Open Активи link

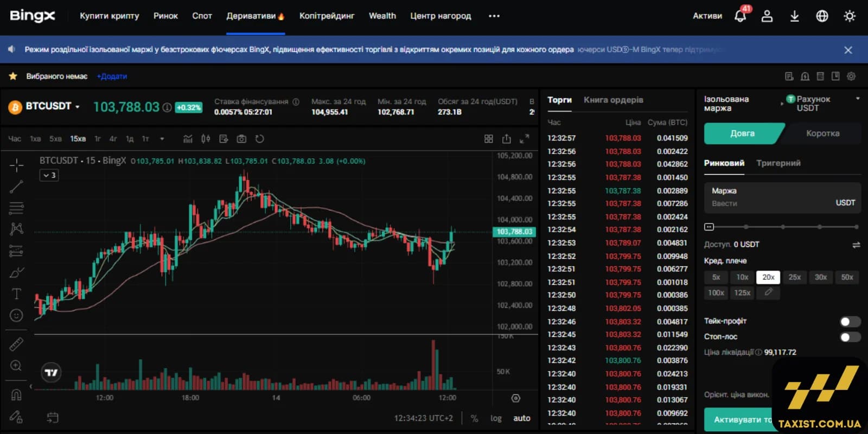pos(707,16)
